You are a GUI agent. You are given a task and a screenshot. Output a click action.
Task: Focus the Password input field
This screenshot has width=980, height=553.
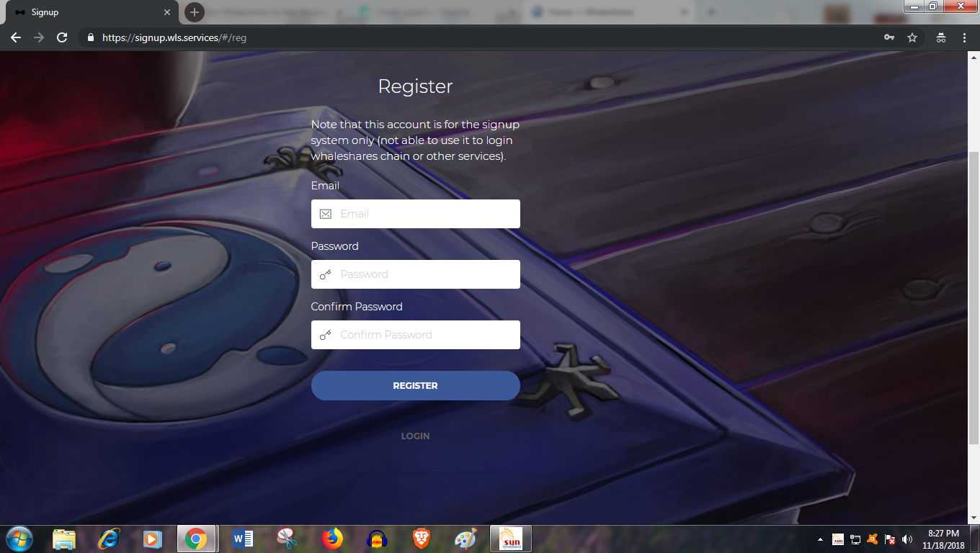pos(416,274)
